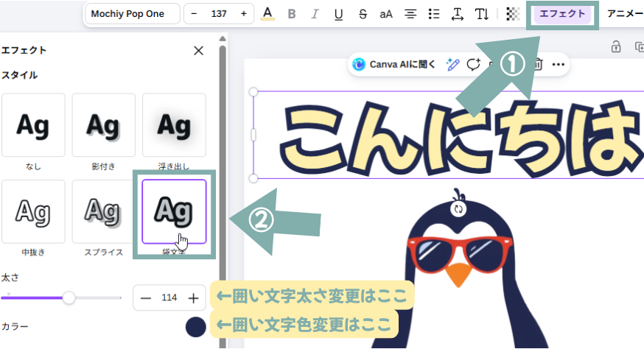Decrease font size with minus button

coord(195,14)
